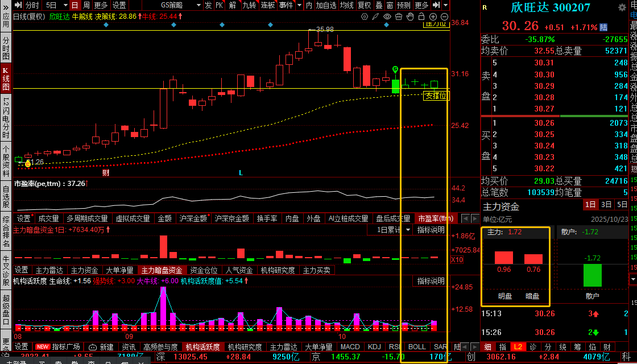Open chart settings gear icon
637x364 pixels.
(365, 16)
